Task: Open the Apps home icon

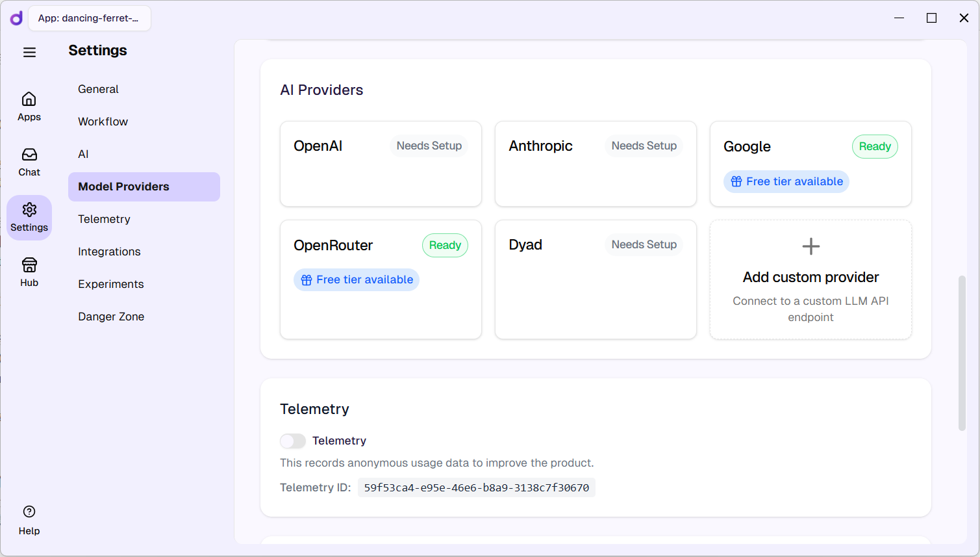Action: click(x=29, y=99)
